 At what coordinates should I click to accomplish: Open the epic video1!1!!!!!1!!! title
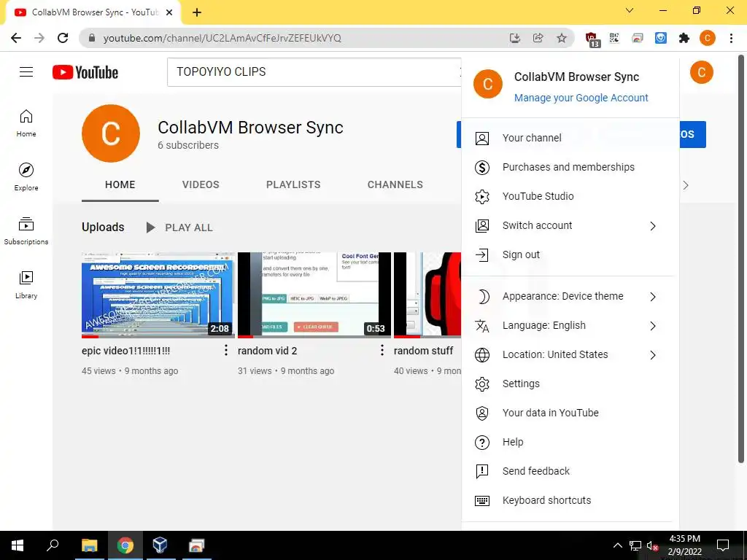125,351
